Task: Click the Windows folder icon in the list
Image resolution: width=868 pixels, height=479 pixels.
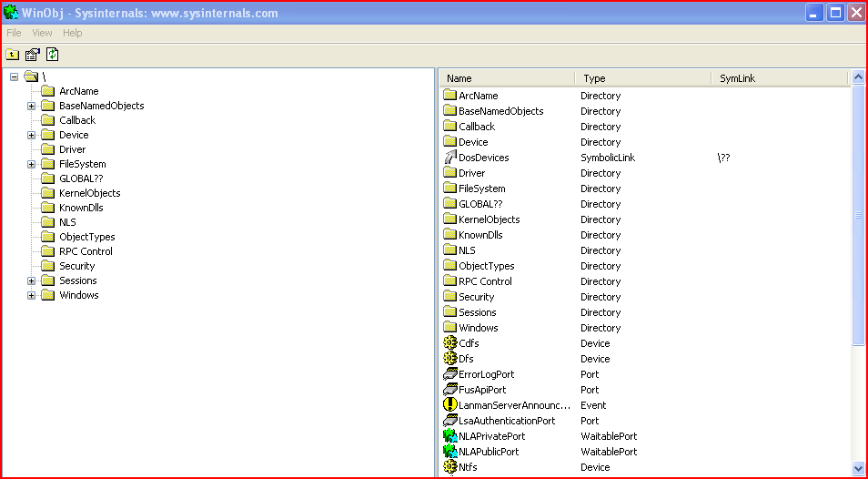Action: pos(450,328)
